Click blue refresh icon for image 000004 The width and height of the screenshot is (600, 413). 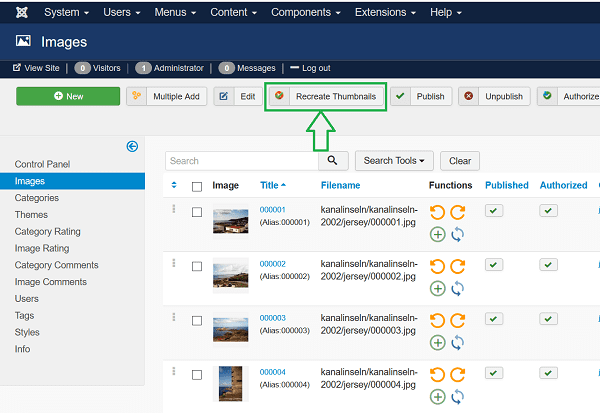coord(458,397)
